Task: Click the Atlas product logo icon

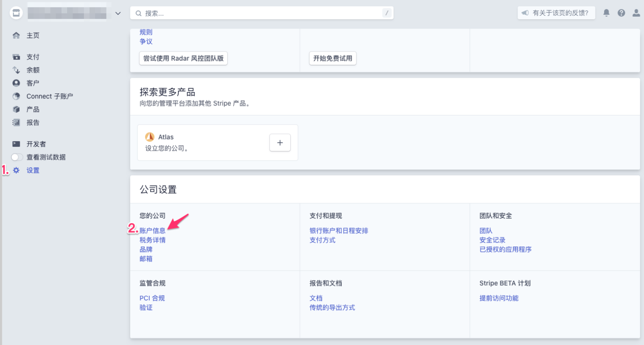Action: coord(150,137)
